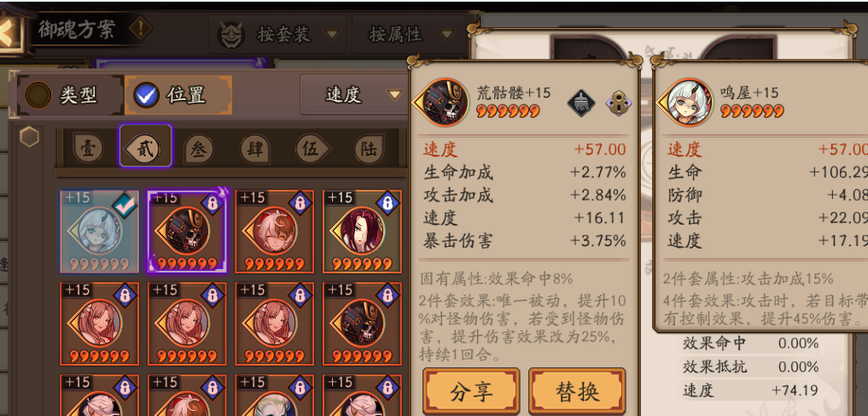
Task: Click the brush icon in the 荒骷髅 detail panel
Action: click(580, 103)
